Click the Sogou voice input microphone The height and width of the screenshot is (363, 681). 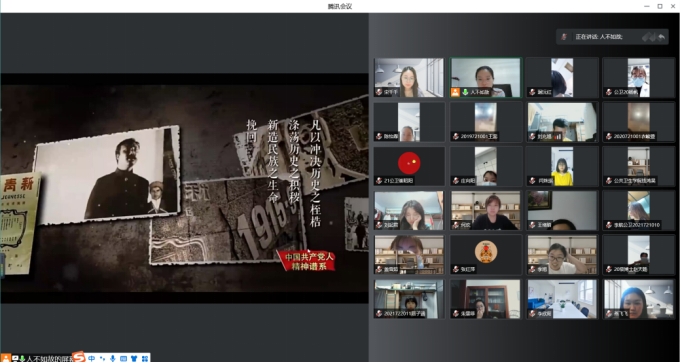click(x=113, y=358)
